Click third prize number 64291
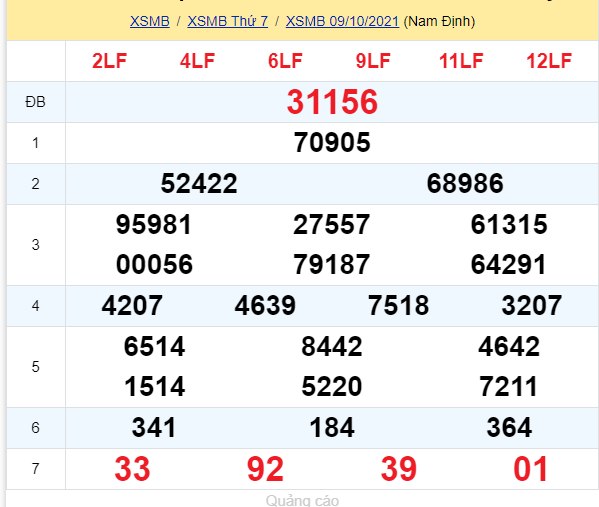The width and height of the screenshot is (599, 507). point(508,264)
